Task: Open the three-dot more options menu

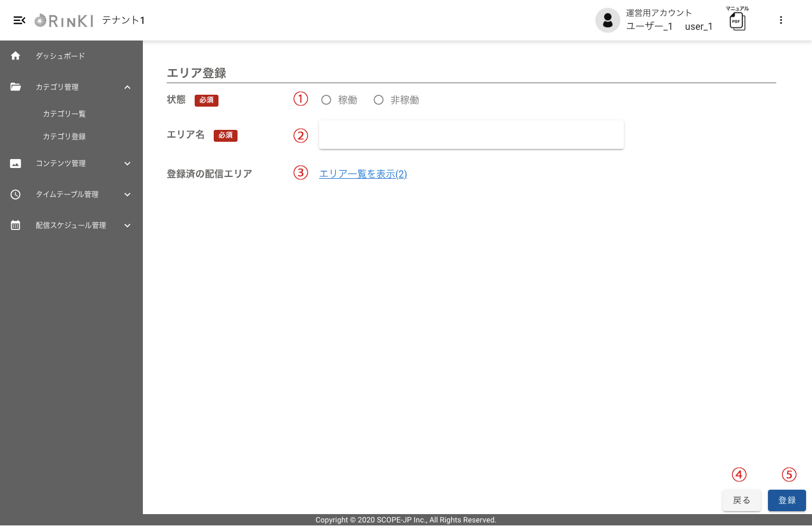Action: coord(781,20)
